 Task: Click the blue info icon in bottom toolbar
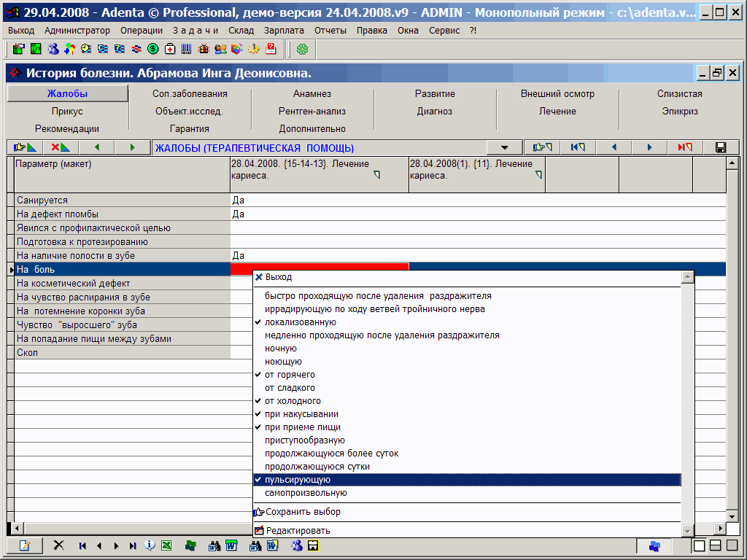tap(150, 545)
